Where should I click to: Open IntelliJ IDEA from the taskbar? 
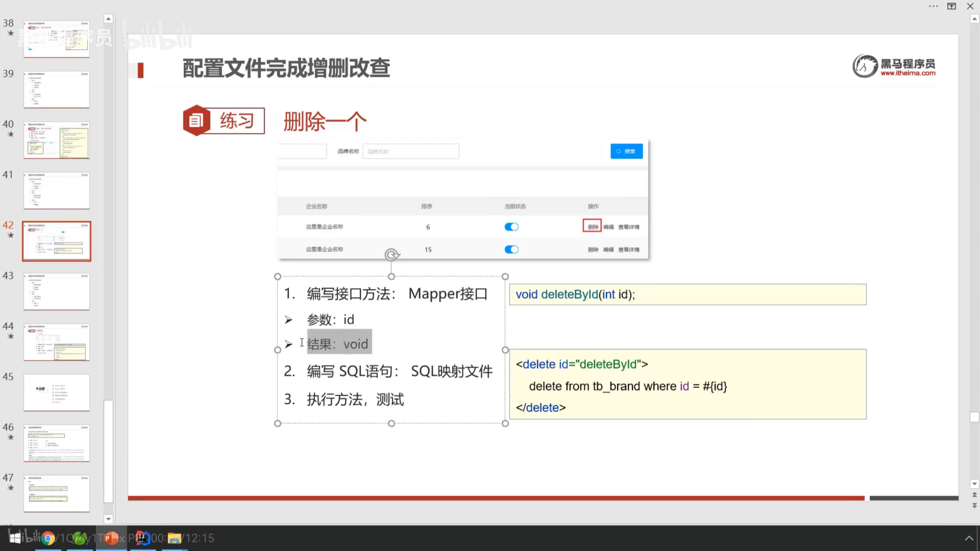pyautogui.click(x=142, y=538)
